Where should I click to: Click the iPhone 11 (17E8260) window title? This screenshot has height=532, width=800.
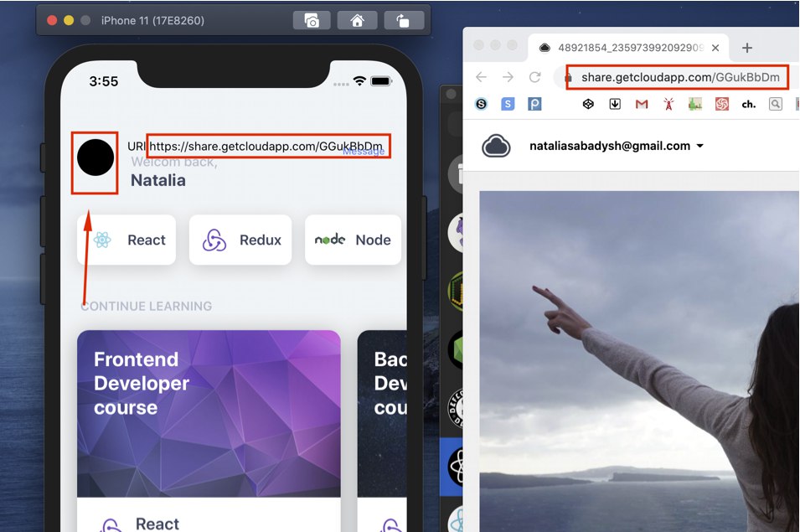pos(152,20)
